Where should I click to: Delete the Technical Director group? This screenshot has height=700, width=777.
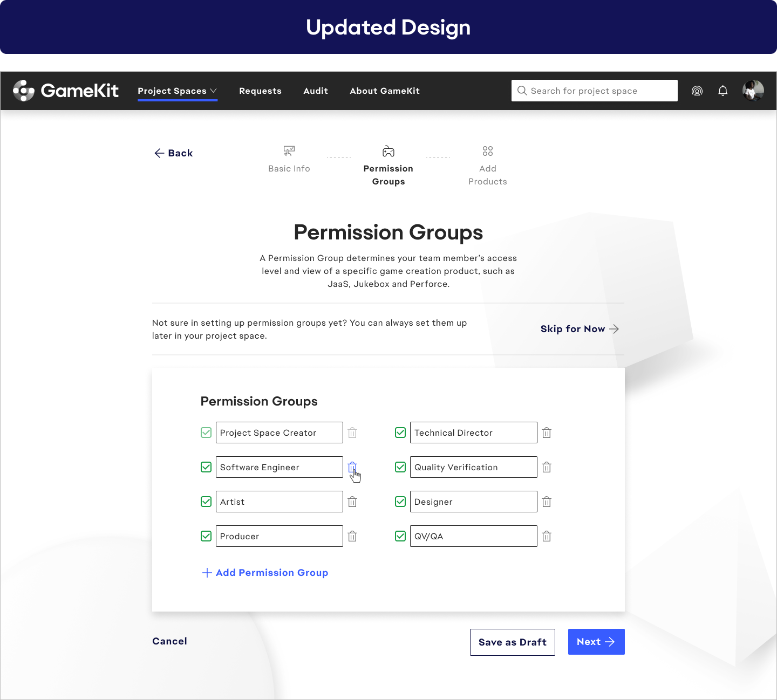point(547,433)
